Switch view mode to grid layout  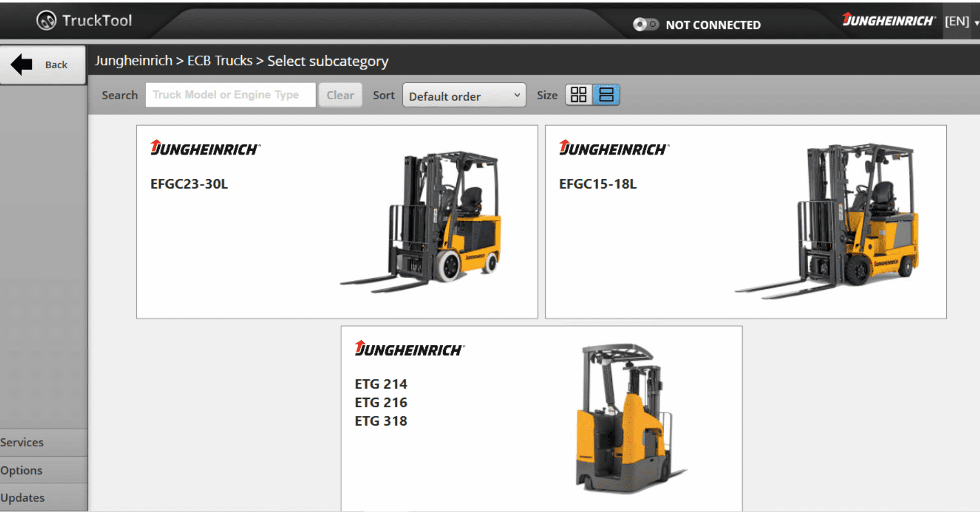(579, 95)
